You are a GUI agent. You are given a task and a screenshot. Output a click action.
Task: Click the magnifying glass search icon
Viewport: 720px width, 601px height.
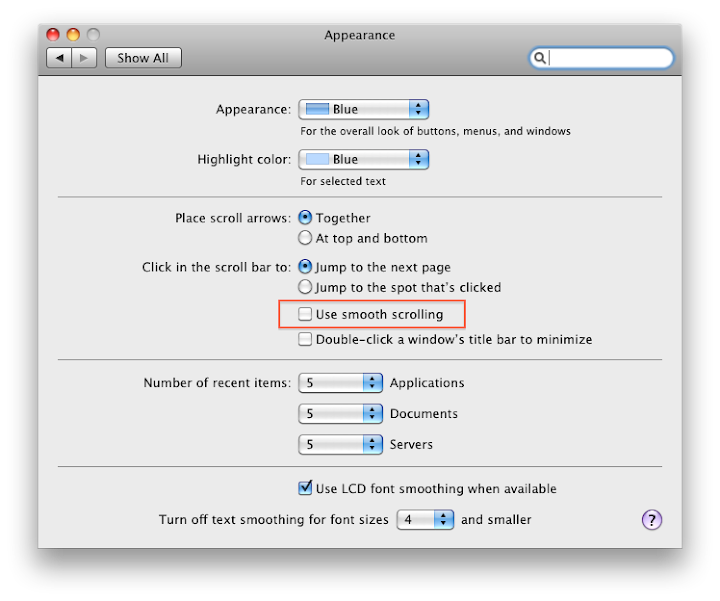click(540, 58)
